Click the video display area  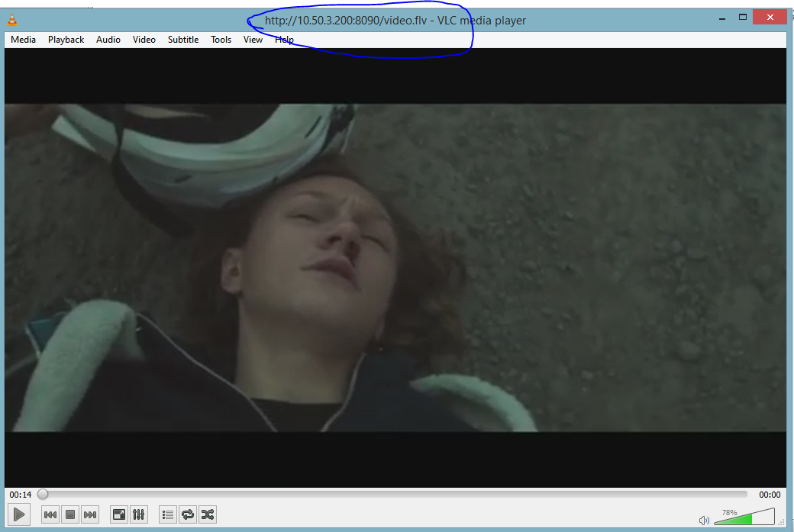click(x=395, y=268)
